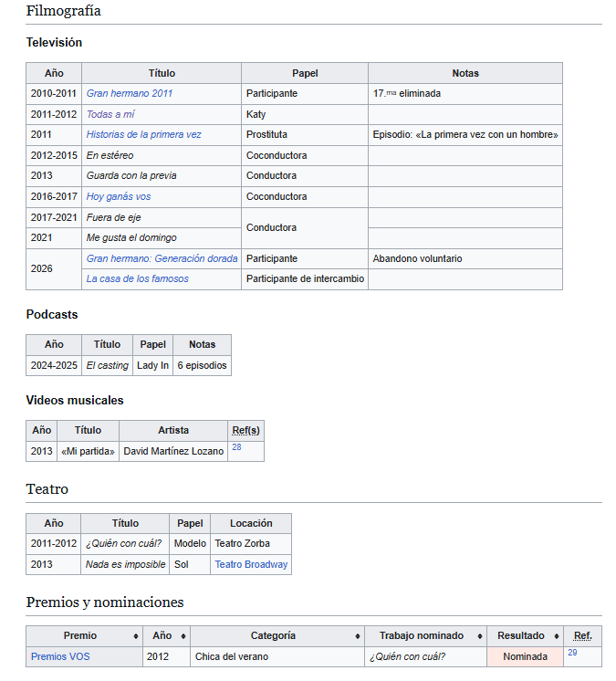Click the 17.ma eliminada note
This screenshot has height=681, width=616.
pyautogui.click(x=407, y=94)
